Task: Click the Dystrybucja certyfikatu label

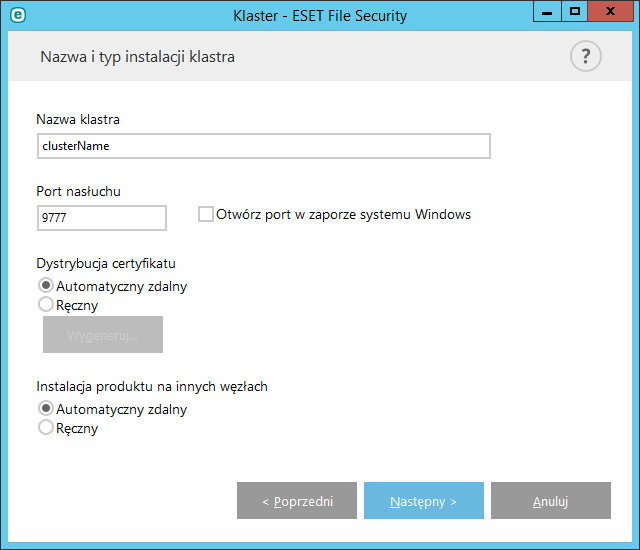Action: click(106, 264)
